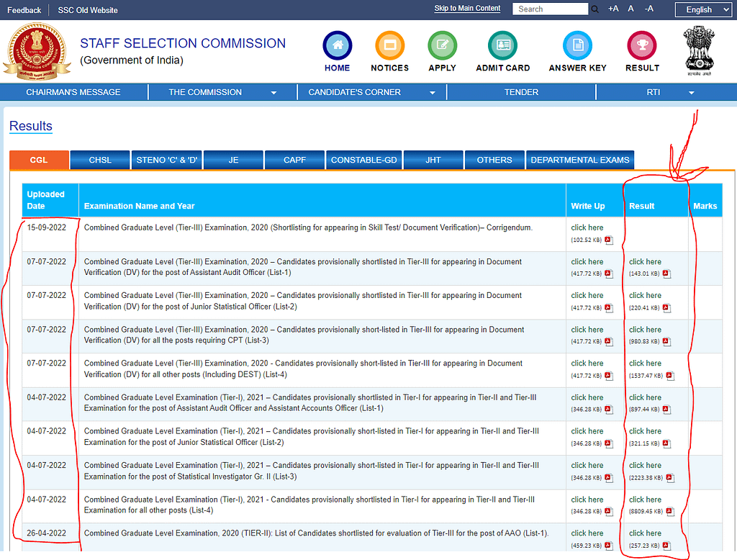Open result PDF icon sized 1537.47 KB
This screenshot has height=560, width=737.
point(670,376)
